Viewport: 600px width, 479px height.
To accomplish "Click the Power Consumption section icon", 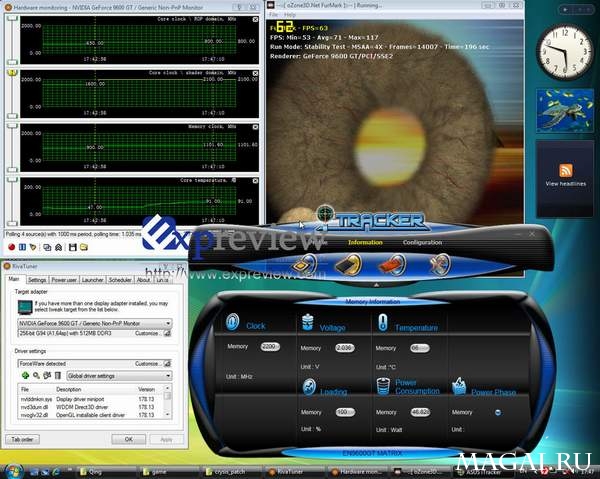I will (x=383, y=386).
